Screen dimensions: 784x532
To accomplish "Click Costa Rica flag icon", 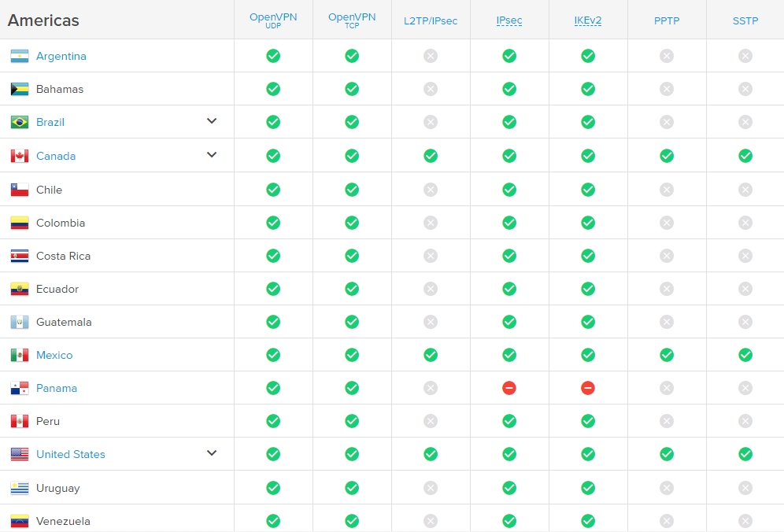I will click(x=20, y=256).
